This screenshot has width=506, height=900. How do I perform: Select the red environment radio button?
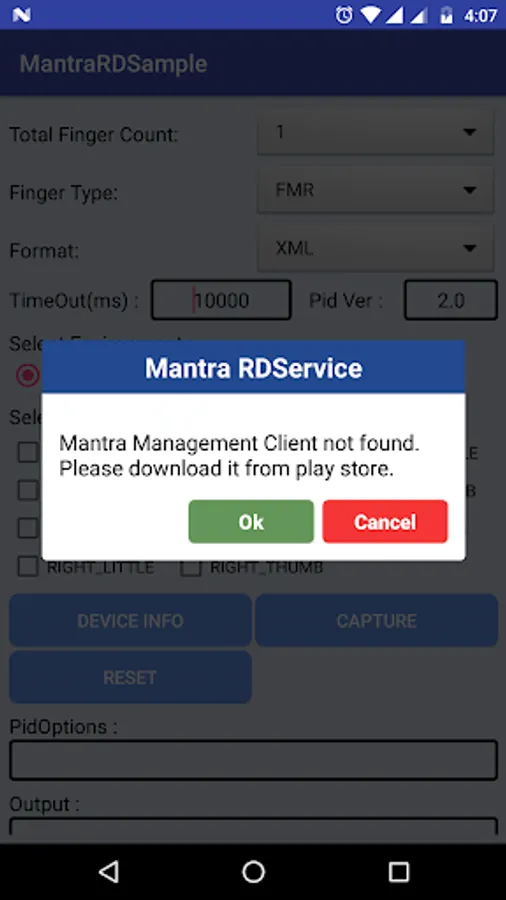coord(28,375)
